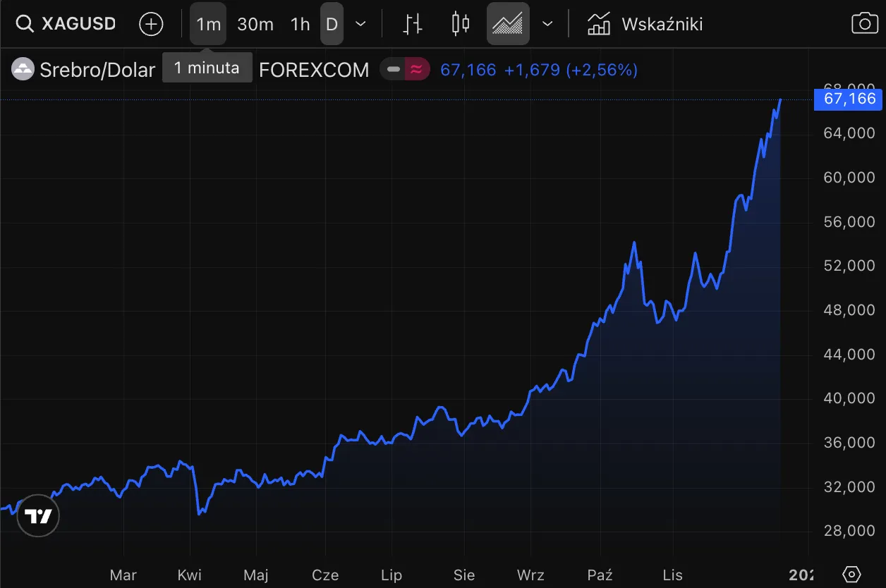Select the candlestick chart style
886x588 pixels.
(x=461, y=24)
